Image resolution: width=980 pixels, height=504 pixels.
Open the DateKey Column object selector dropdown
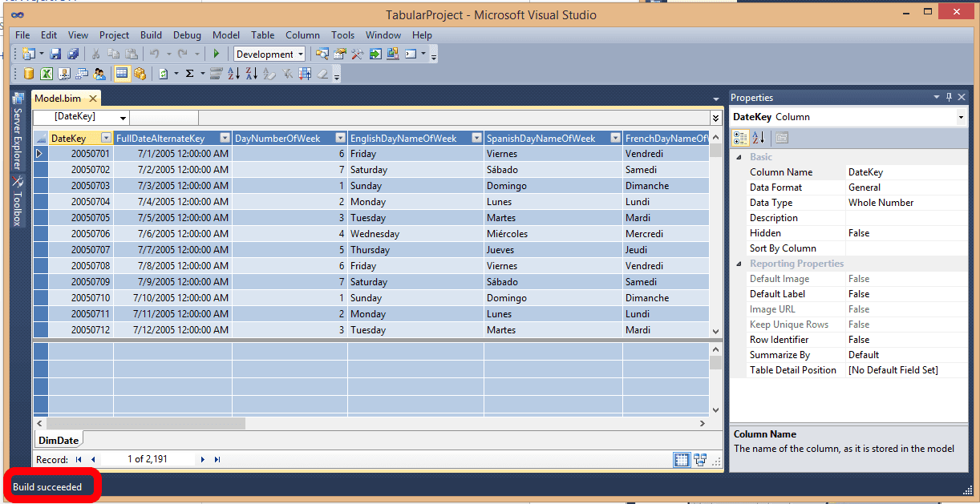coord(961,117)
